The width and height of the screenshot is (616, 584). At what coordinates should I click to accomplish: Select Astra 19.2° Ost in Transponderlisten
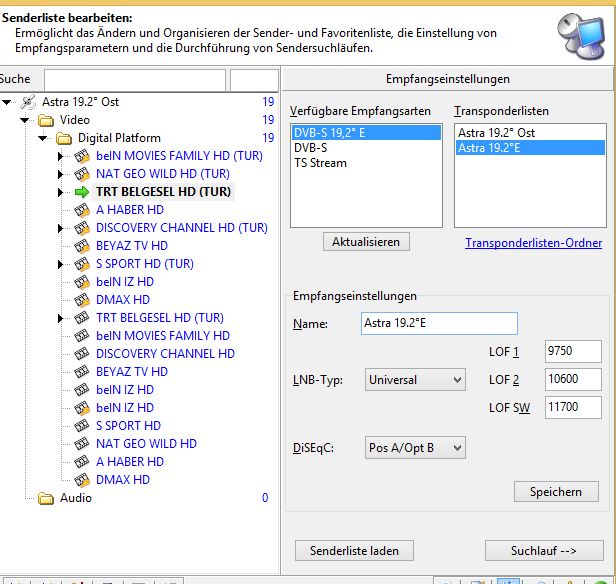tap(497, 133)
